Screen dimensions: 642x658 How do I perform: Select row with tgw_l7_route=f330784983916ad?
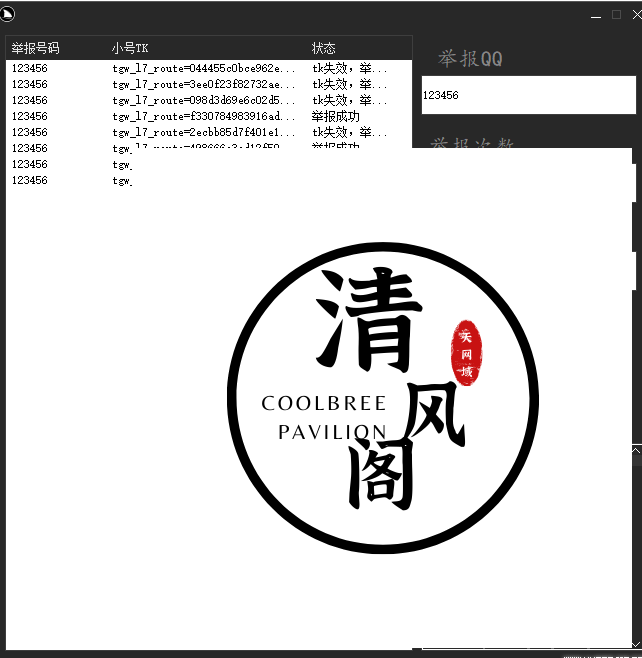coord(209,116)
